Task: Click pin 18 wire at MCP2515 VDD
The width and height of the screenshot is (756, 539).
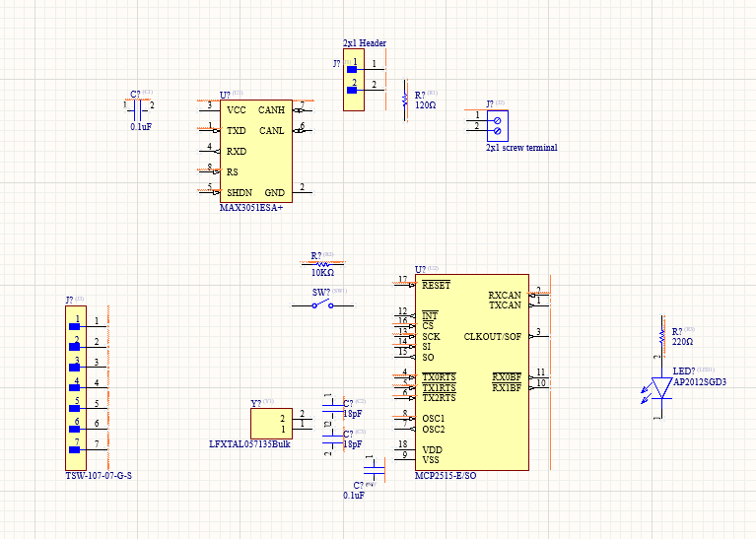Action: coord(404,449)
